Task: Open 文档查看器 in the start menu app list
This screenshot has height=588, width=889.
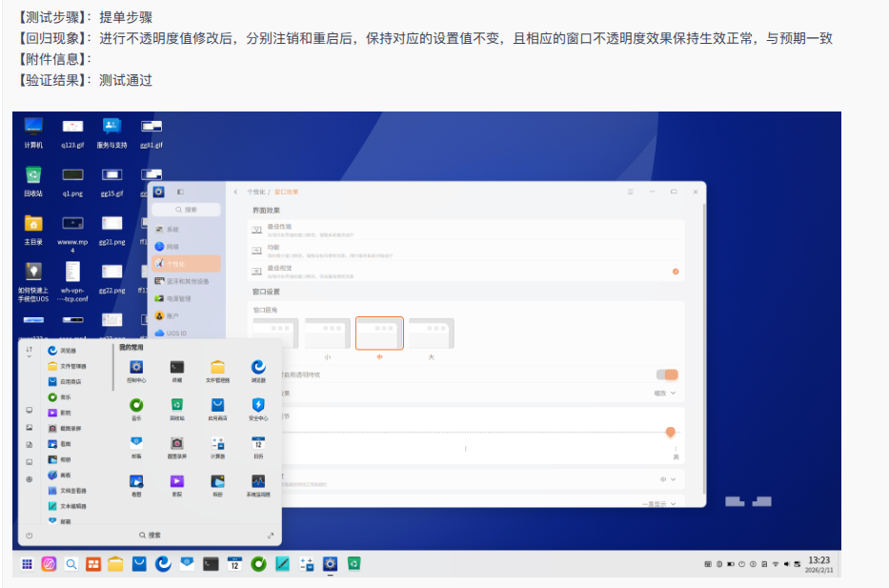Action: 67,491
